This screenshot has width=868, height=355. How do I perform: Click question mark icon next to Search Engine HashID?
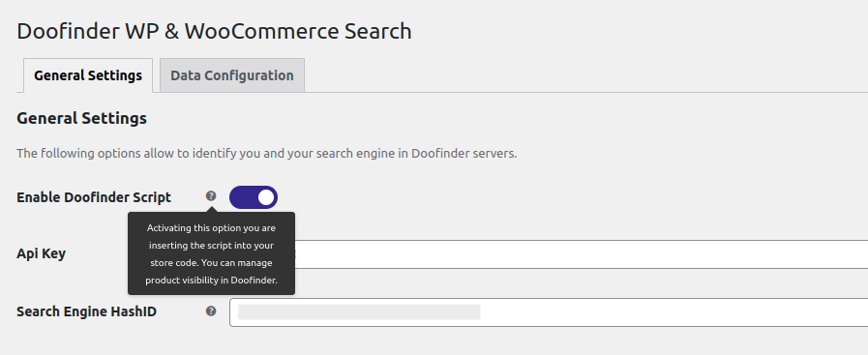coord(211,311)
